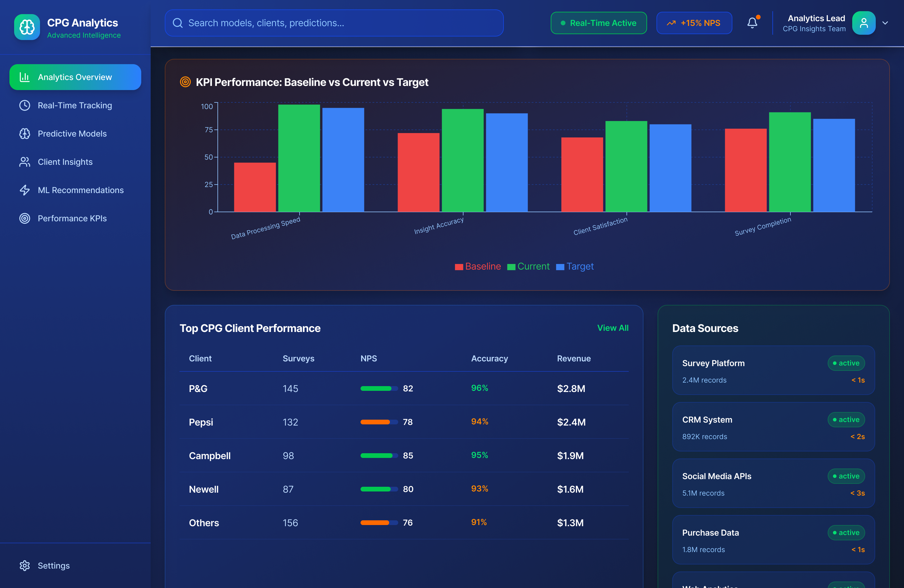
Task: Click the ML Recommendations lightning icon
Action: coord(25,190)
